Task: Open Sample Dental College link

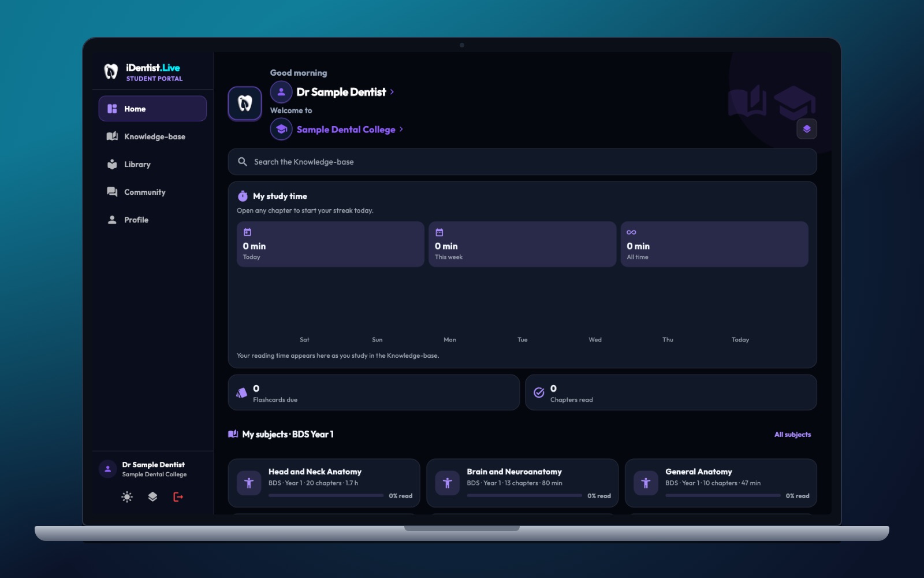Action: pyautogui.click(x=346, y=129)
